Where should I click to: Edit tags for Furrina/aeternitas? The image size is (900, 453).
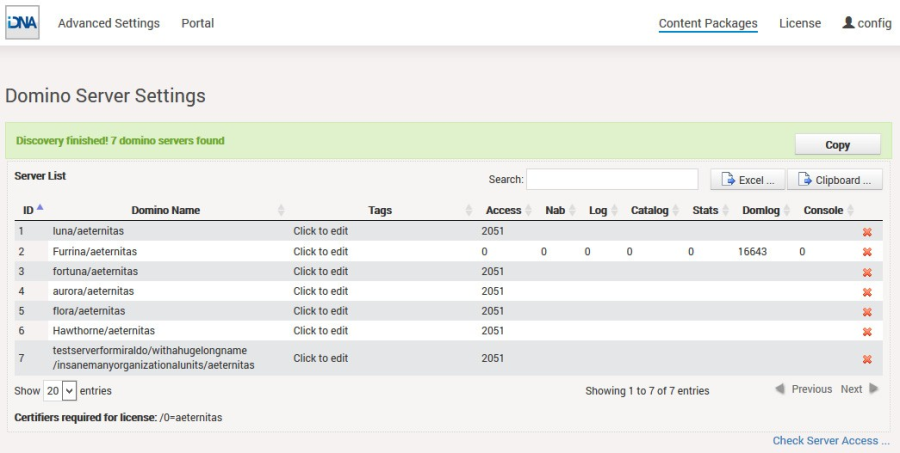[x=320, y=251]
